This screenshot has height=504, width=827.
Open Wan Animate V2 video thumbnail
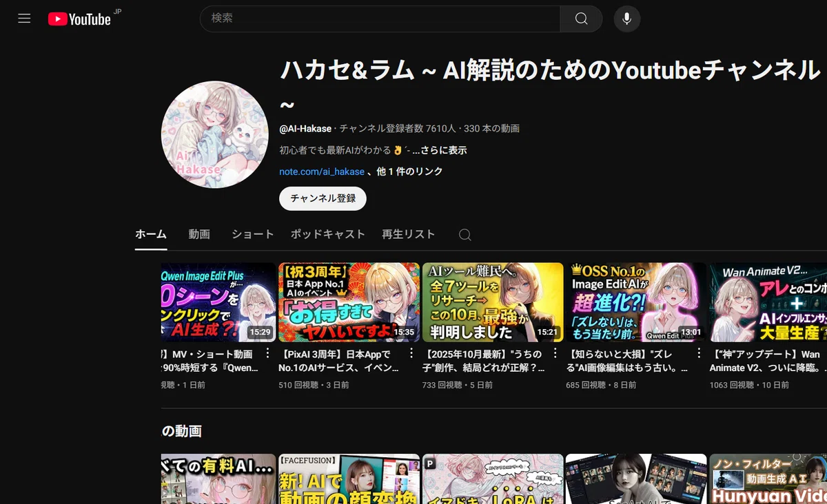coord(768,302)
